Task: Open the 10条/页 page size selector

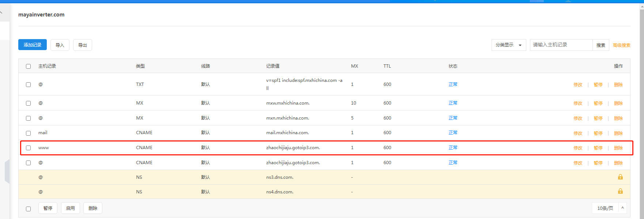Action: coord(605,208)
